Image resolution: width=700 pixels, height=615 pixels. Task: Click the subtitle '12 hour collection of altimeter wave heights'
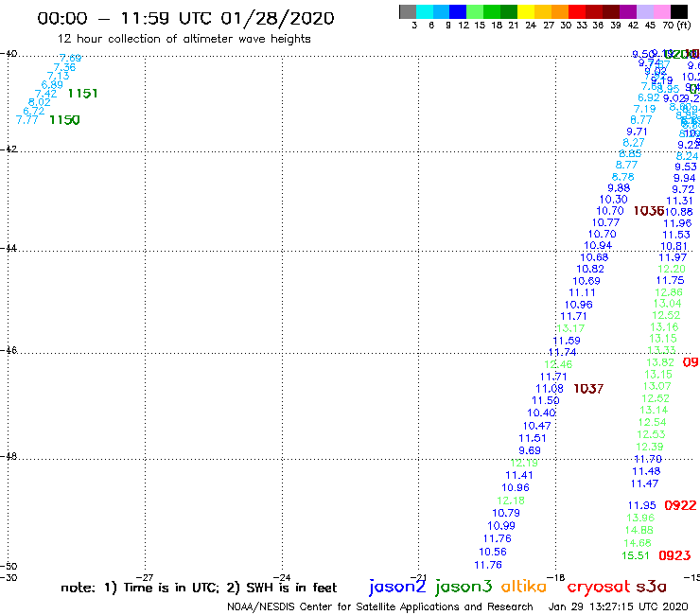184,39
